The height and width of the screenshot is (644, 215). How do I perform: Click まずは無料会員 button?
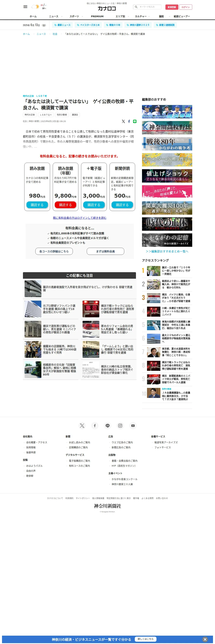coord(105,251)
